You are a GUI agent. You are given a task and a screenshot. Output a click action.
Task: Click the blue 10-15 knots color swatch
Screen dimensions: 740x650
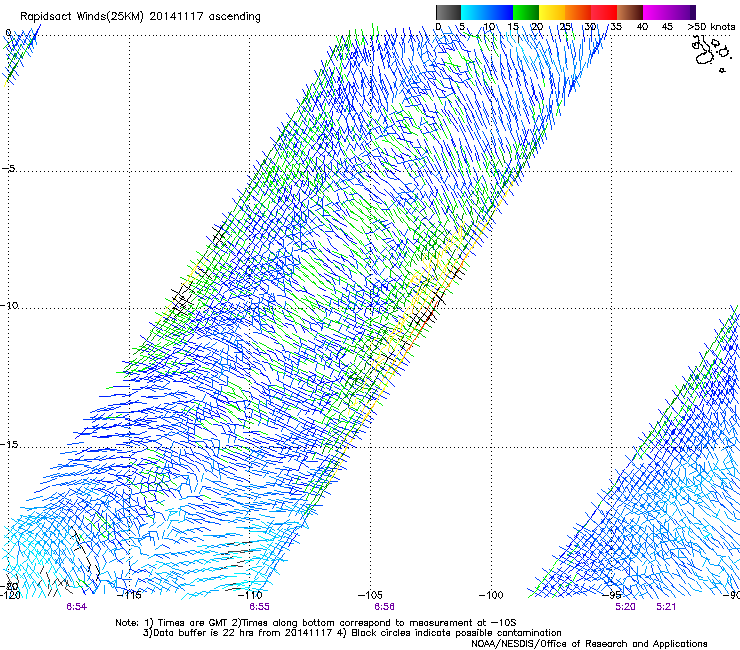pyautogui.click(x=500, y=12)
